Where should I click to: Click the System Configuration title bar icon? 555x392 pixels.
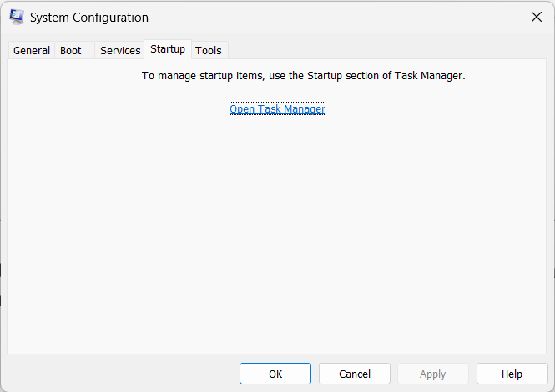tap(16, 17)
